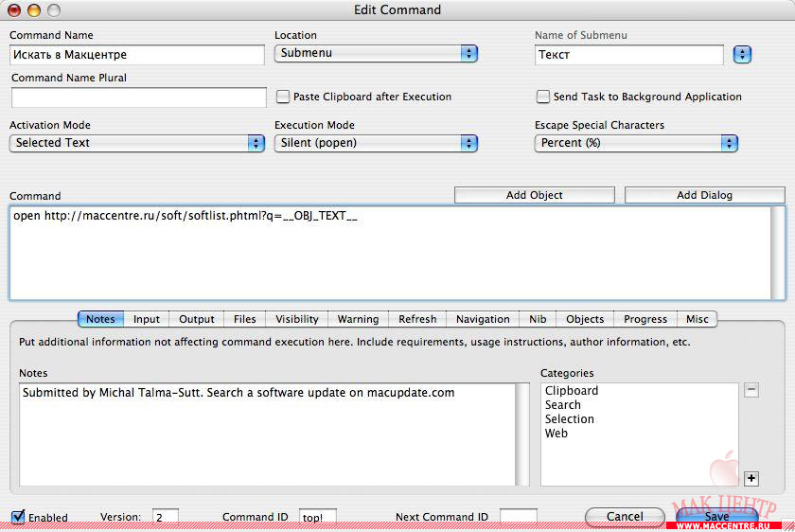795x532 pixels.
Task: Open Activation Mode dropdown Selected Text
Action: [x=137, y=143]
